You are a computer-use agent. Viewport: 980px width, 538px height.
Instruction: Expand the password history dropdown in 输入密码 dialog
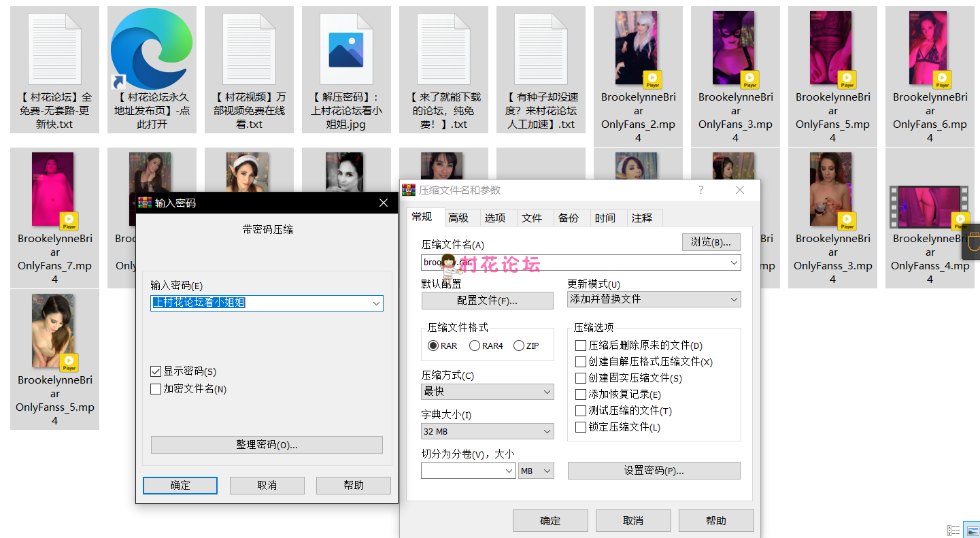click(x=377, y=303)
